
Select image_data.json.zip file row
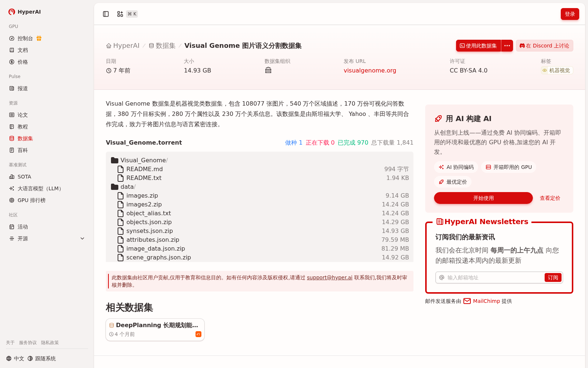[x=259, y=248]
